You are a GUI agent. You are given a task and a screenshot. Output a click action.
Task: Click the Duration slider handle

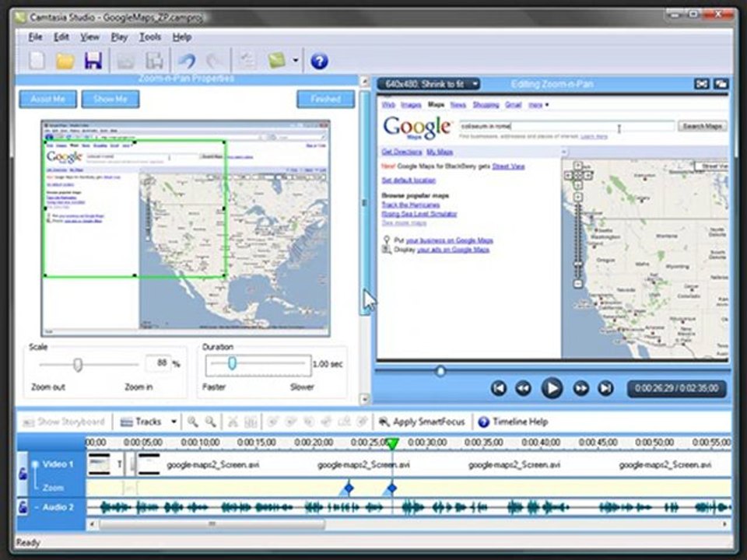tap(232, 364)
